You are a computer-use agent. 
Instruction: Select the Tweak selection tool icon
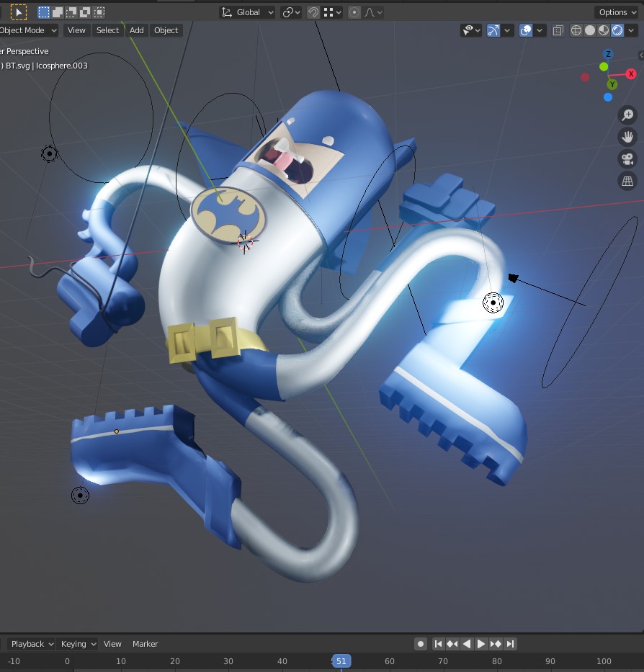coord(19,12)
